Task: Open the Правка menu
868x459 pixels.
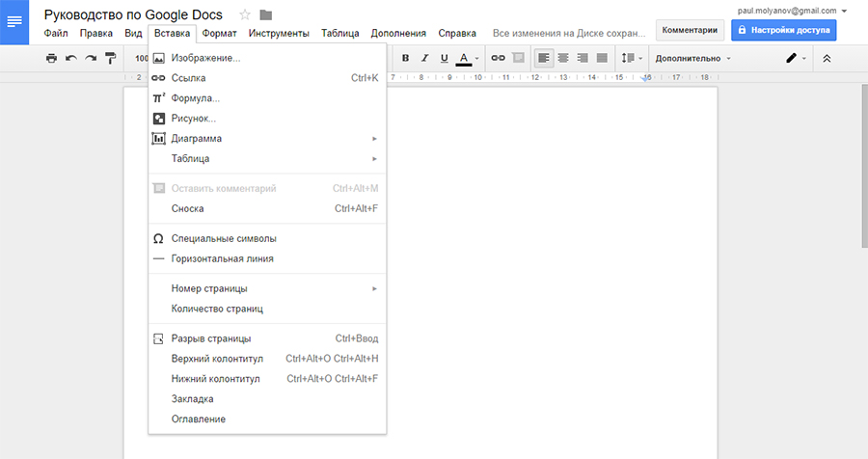Action: (x=95, y=33)
